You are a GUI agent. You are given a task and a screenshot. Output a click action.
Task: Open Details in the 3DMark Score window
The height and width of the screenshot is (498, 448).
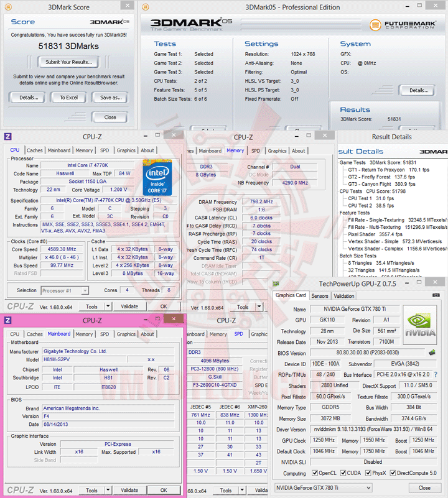click(x=29, y=98)
